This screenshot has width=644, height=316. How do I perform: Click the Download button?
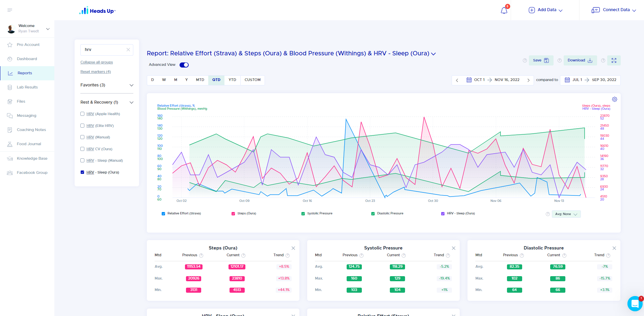point(580,60)
